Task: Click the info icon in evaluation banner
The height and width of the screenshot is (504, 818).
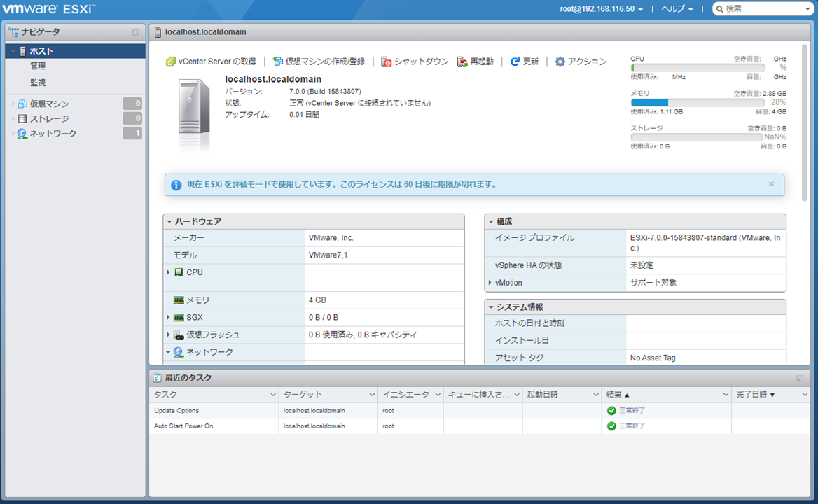Action: point(176,185)
